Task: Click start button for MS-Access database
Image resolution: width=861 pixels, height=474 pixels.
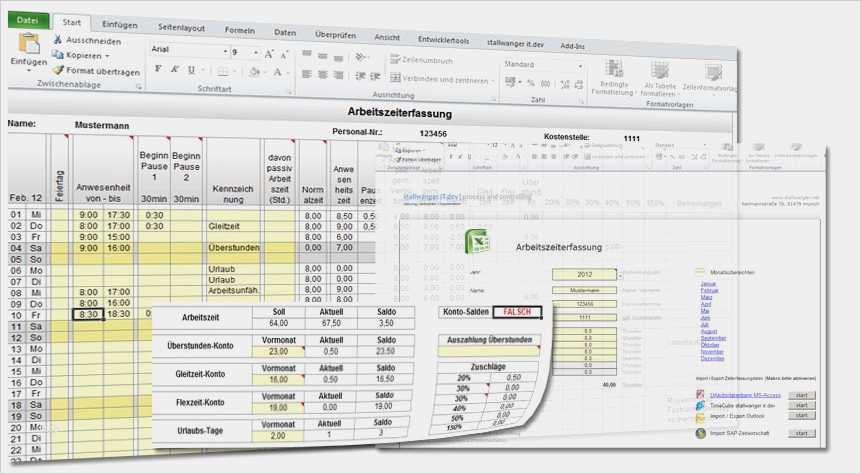Action: tap(802, 395)
